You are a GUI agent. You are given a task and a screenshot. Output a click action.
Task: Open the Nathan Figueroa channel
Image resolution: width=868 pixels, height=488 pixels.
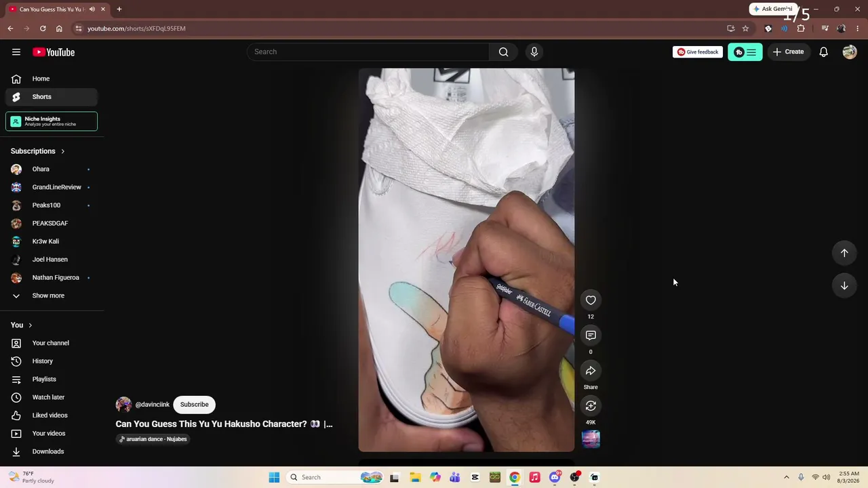[52, 278]
